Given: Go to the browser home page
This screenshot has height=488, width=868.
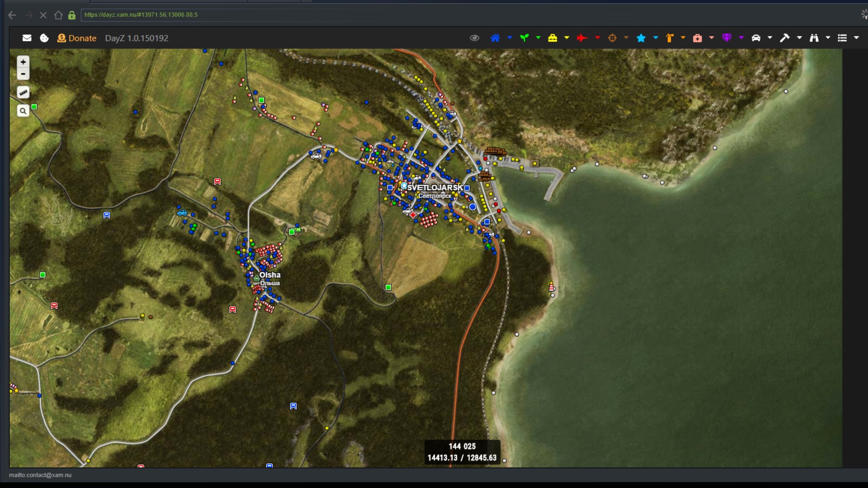Looking at the screenshot, I should coord(58,15).
